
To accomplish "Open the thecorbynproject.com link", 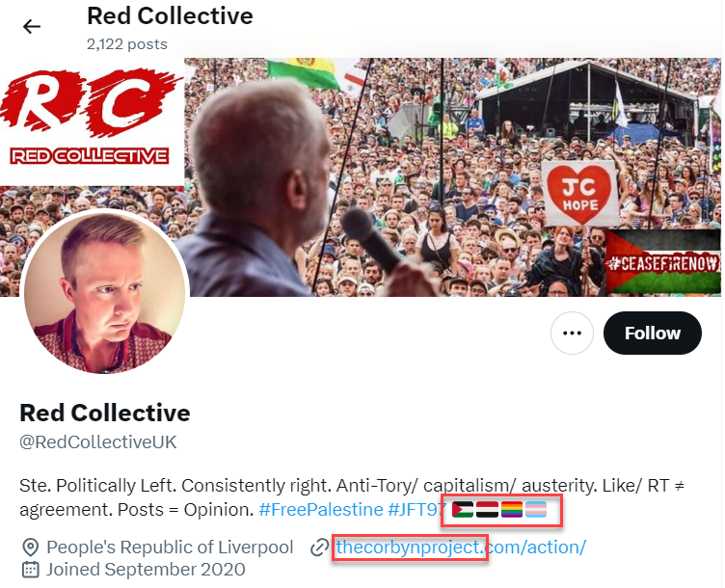I will pos(460,548).
